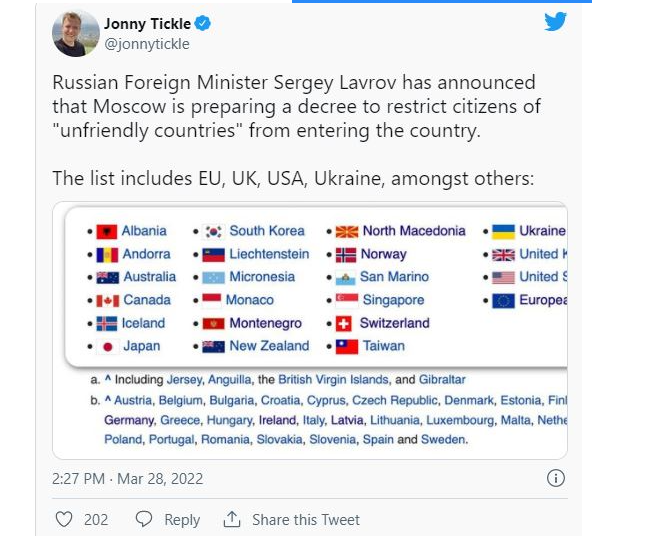Click Jonny Tickle's profile avatar
The width and height of the screenshot is (657, 536).
(75, 33)
